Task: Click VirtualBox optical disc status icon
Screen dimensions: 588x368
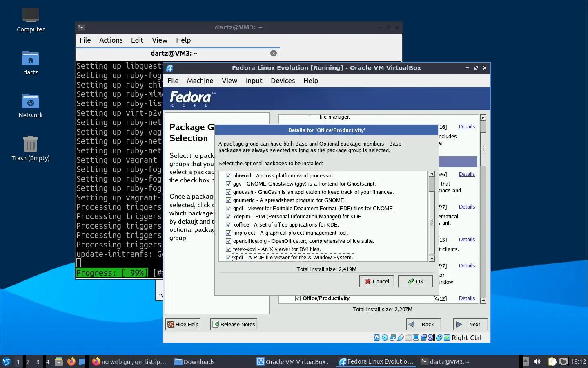Action: point(385,338)
